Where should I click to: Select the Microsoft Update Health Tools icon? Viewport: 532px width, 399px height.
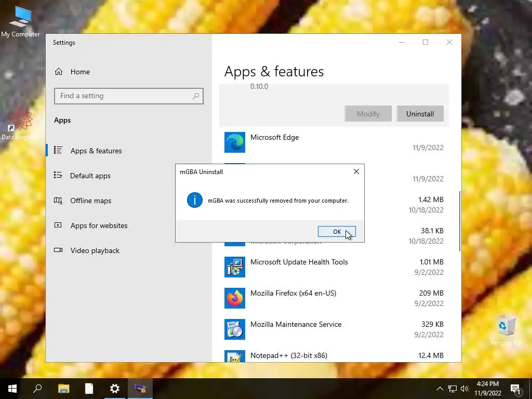click(235, 267)
